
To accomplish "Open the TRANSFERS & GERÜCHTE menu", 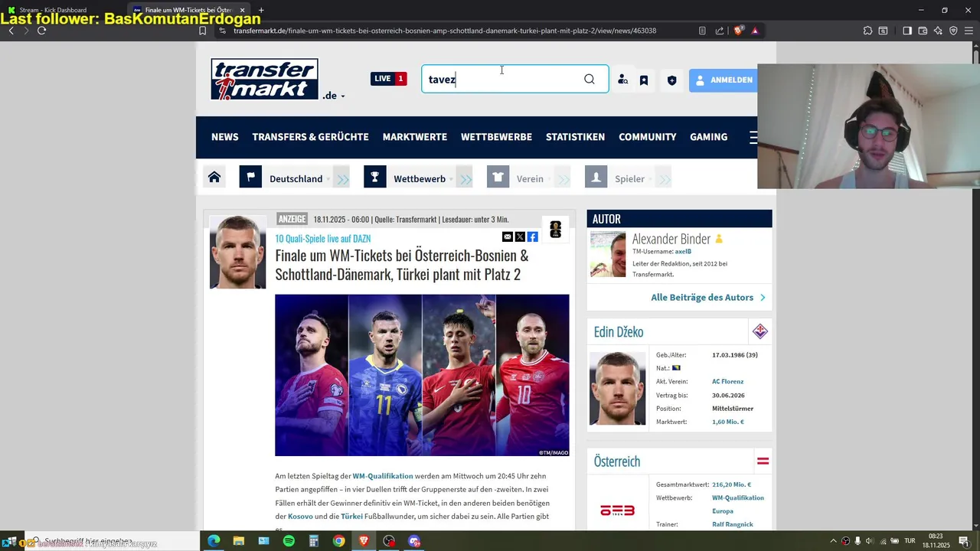I will [310, 137].
